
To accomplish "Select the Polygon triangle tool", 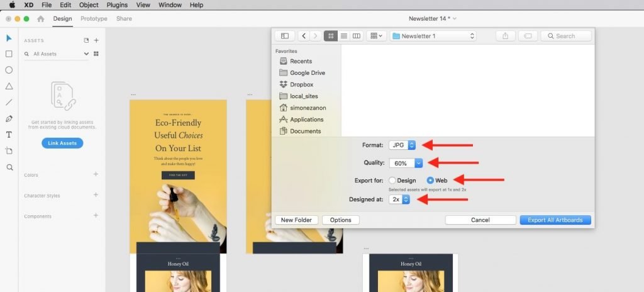I will click(x=9, y=86).
